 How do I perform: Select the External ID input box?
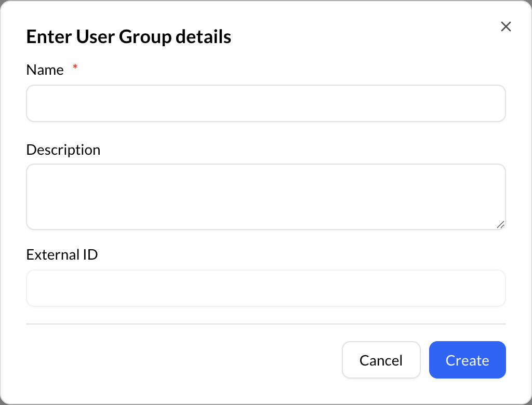pos(266,288)
